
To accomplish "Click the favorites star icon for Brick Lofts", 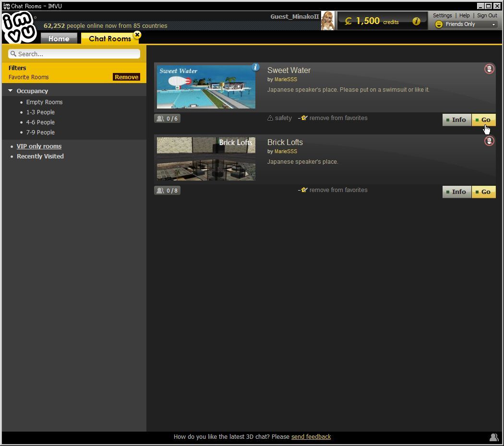I will (x=303, y=190).
